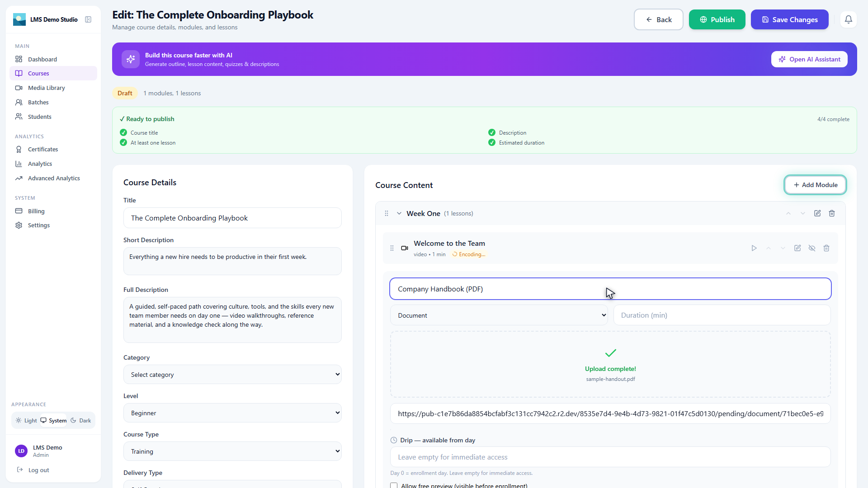Open the notifications bell
Image resolution: width=868 pixels, height=488 pixels.
[x=849, y=19]
